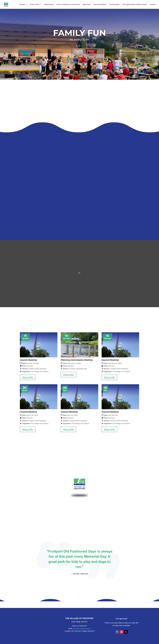Click More Info for February 16 Council Meeting
Screen dimensions: 159x644
(x=109, y=377)
